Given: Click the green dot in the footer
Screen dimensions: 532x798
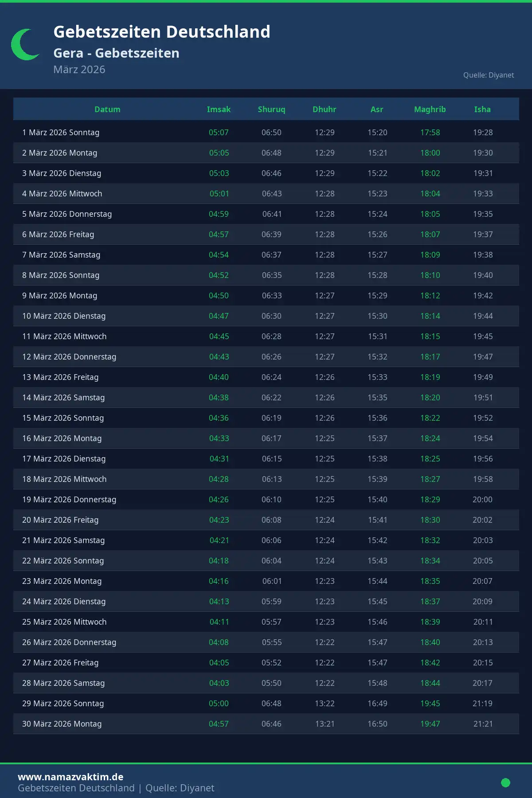Looking at the screenshot, I should point(505,782).
